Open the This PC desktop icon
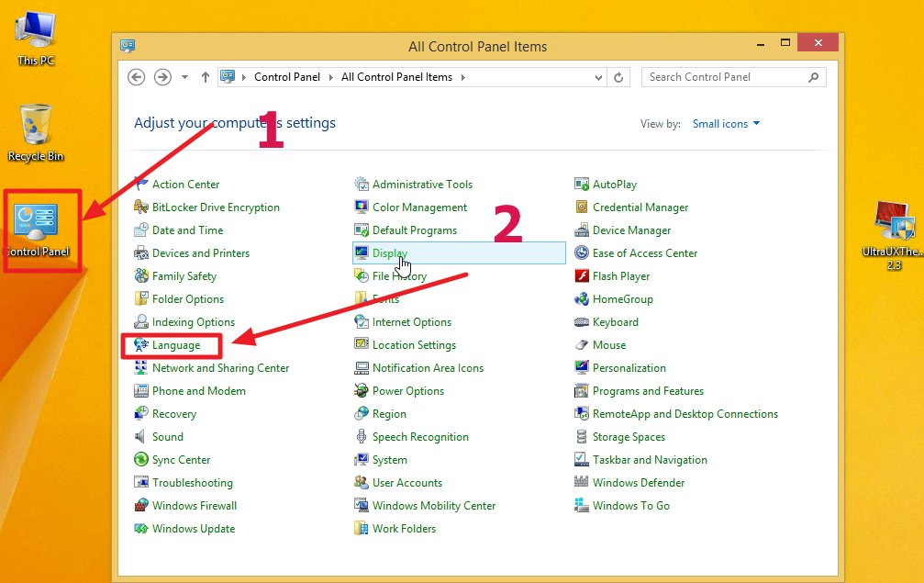The image size is (924, 583). coord(36,37)
